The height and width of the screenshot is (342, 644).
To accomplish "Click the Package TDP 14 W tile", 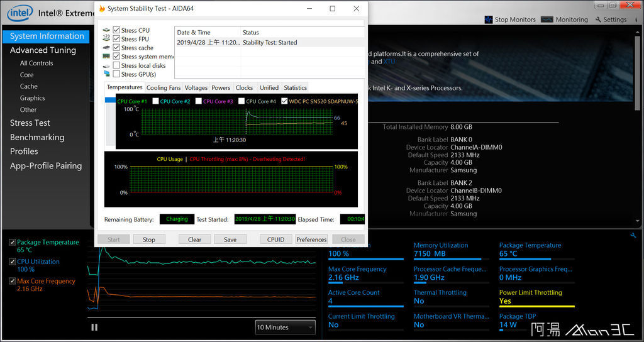I will coord(536,321).
